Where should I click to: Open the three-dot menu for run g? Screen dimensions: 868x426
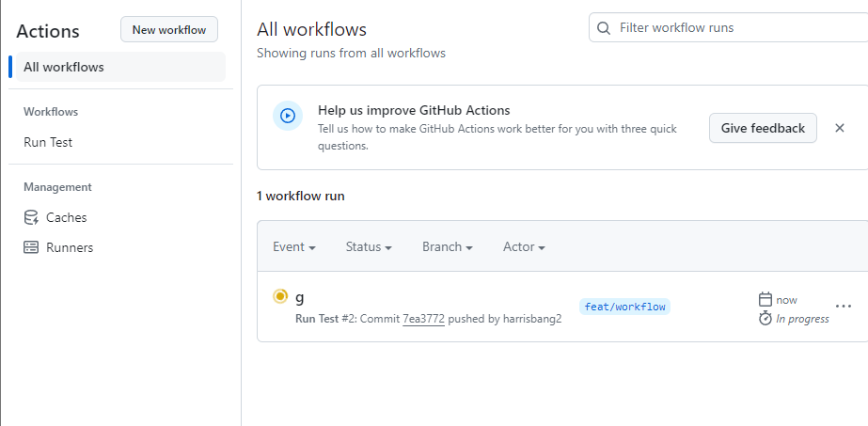(x=844, y=306)
